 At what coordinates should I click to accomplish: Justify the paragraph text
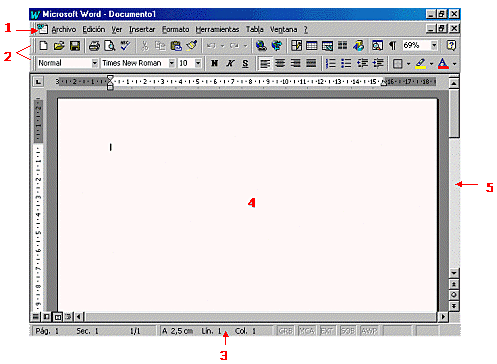coord(311,63)
